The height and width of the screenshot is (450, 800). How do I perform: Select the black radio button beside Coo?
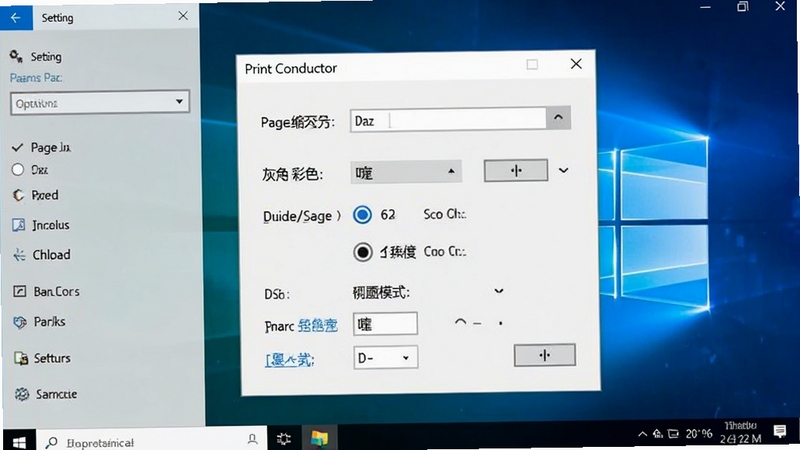point(363,252)
